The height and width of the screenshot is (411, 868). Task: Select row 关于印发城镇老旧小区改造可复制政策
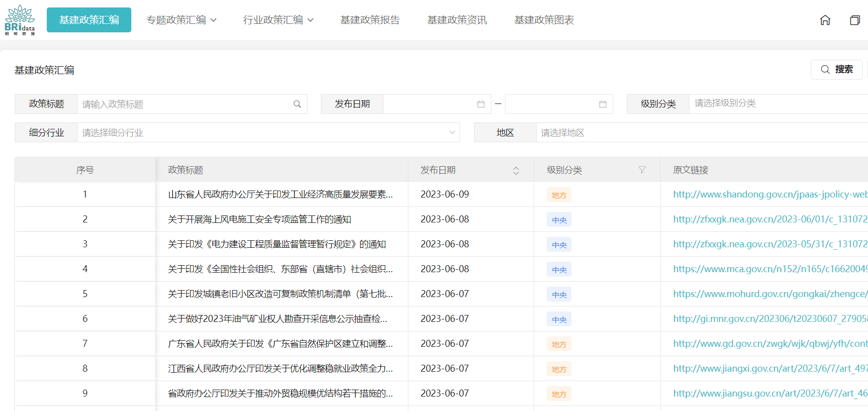281,294
